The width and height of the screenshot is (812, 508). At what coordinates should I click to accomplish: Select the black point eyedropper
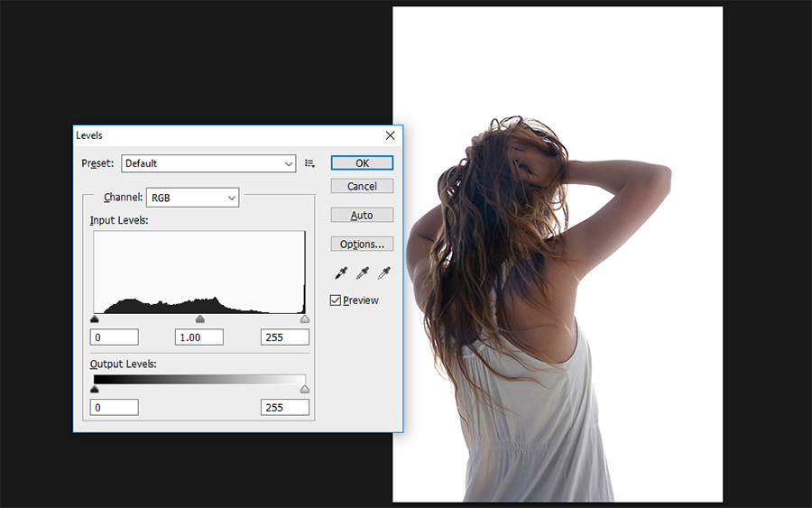[x=341, y=272]
